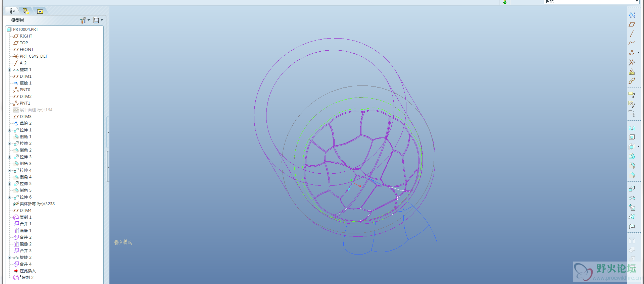Open Settings dropdown arrow in model tree

(x=89, y=20)
